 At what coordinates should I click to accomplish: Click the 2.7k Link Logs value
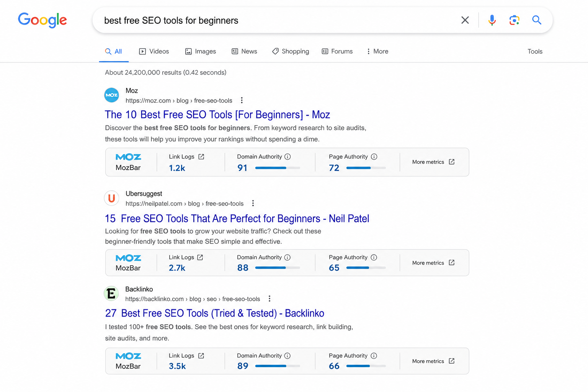click(x=177, y=268)
